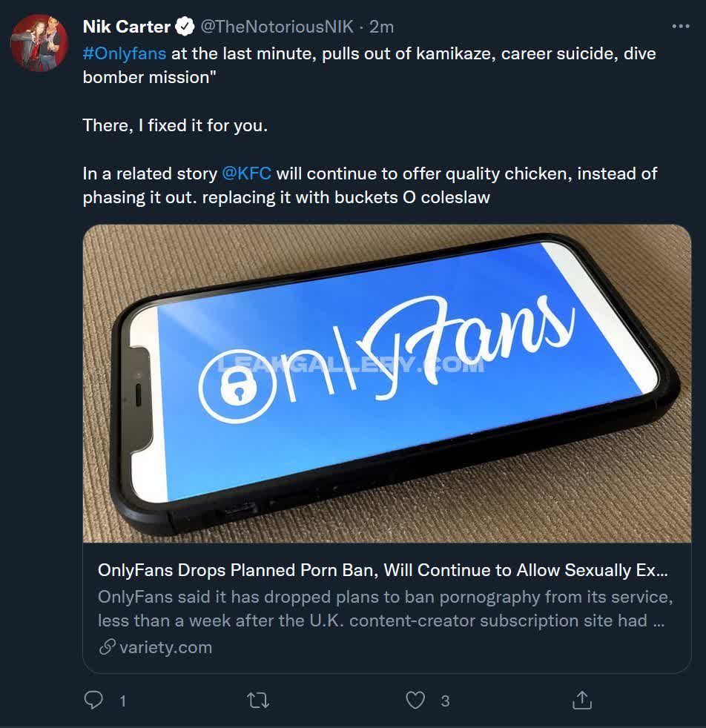706x728 pixels.
Task: Share the tweet using the upload arrow icon
Action: point(582,699)
